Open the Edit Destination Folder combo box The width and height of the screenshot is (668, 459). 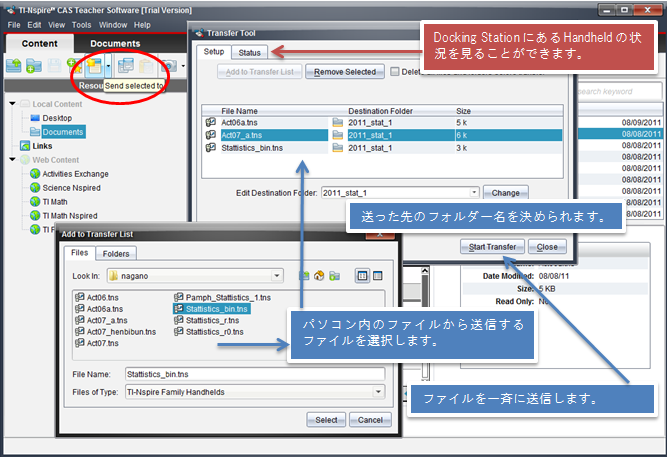click(x=474, y=193)
